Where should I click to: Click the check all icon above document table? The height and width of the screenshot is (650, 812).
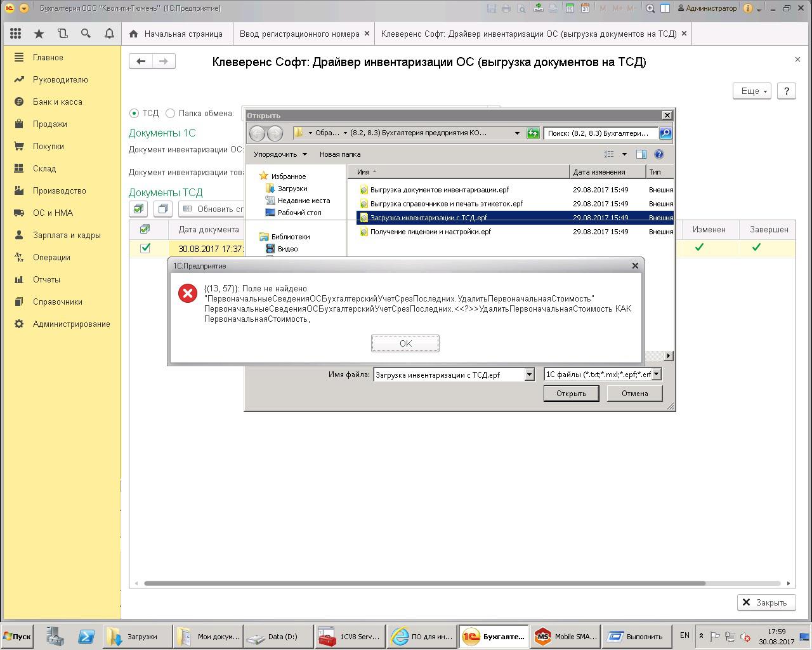point(138,209)
